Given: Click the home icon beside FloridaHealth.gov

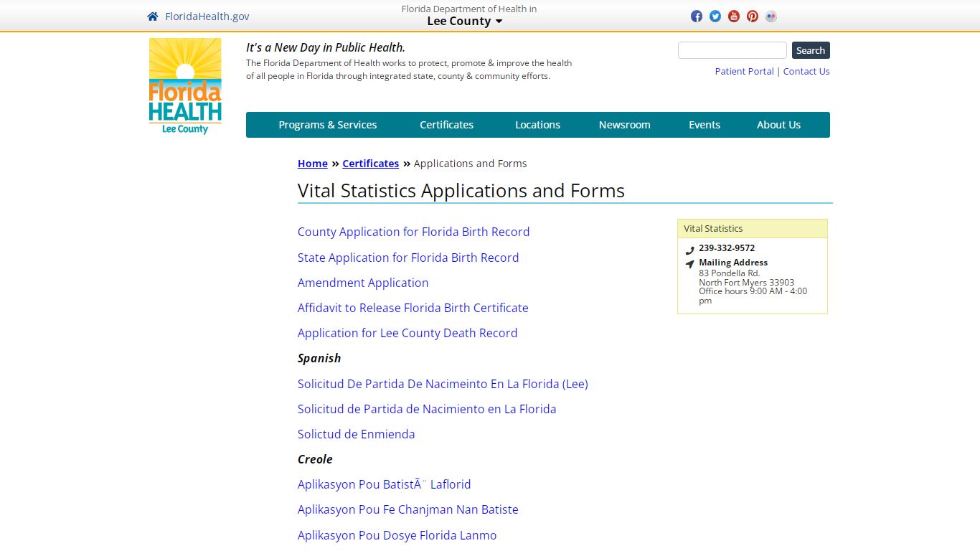Looking at the screenshot, I should [x=152, y=17].
